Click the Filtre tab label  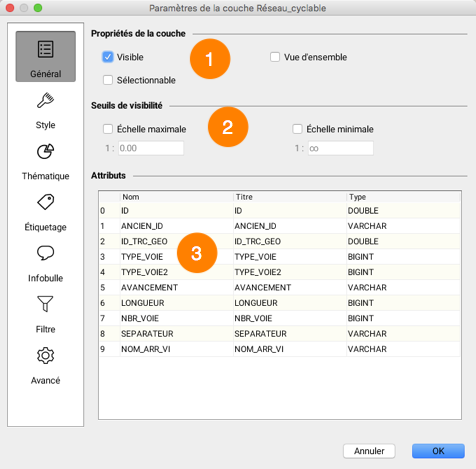tap(45, 329)
